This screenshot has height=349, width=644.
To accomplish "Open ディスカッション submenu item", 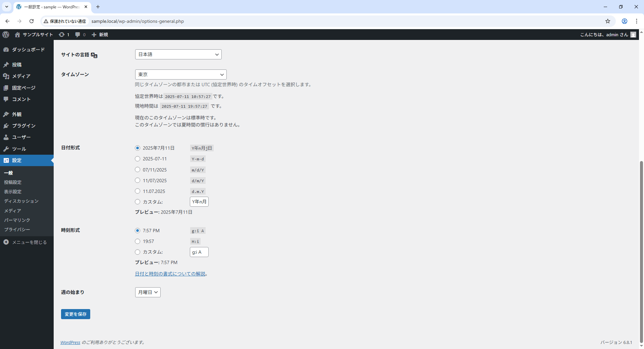I will tap(21, 201).
